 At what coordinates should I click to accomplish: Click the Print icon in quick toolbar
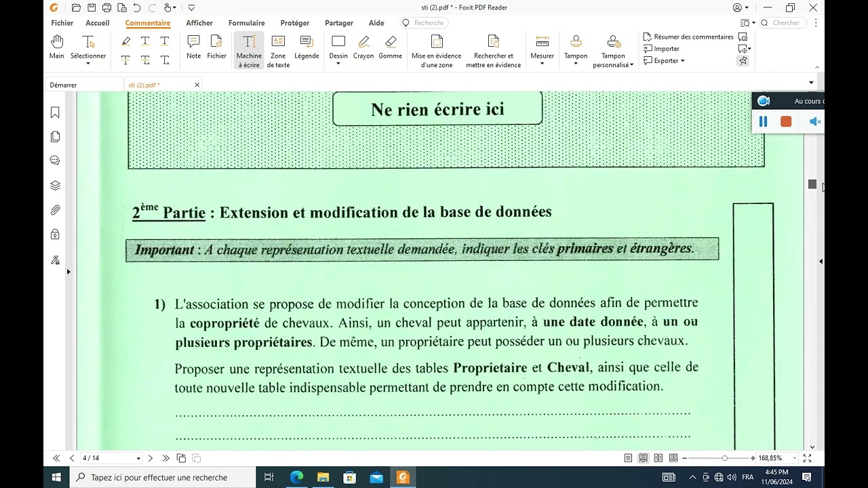(106, 7)
